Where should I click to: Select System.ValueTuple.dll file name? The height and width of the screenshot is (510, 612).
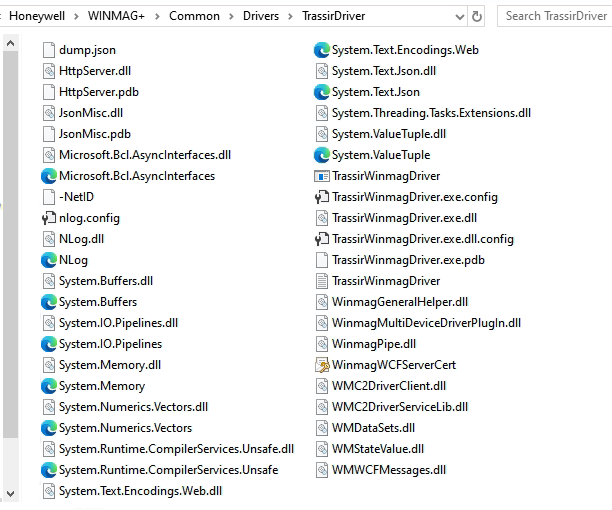tap(389, 134)
